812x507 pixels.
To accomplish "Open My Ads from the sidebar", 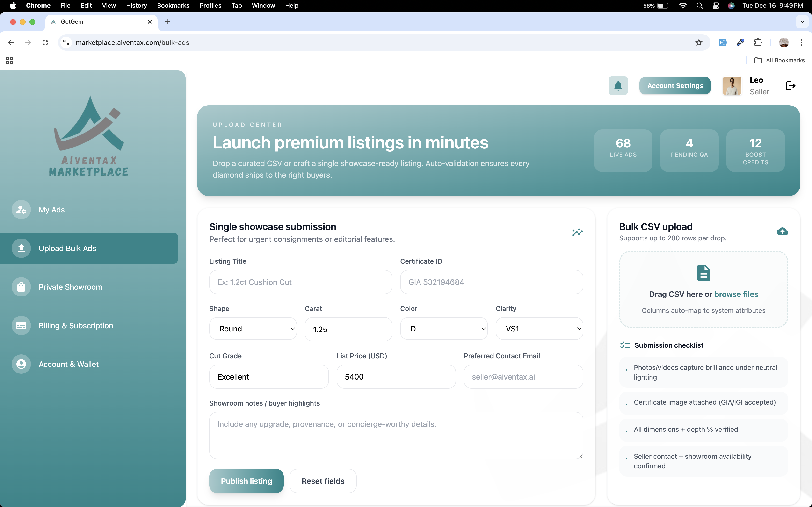I will click(51, 210).
